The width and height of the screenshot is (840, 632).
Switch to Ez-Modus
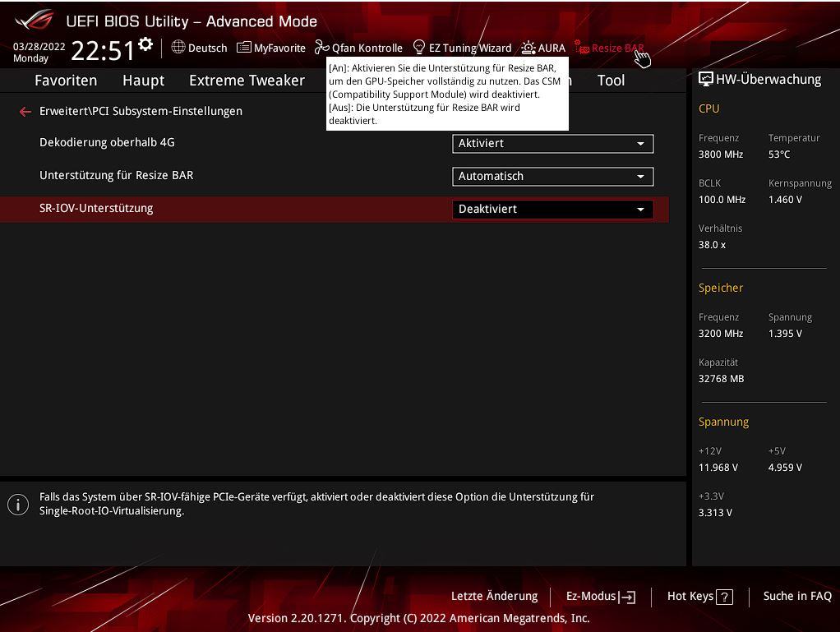(601, 596)
